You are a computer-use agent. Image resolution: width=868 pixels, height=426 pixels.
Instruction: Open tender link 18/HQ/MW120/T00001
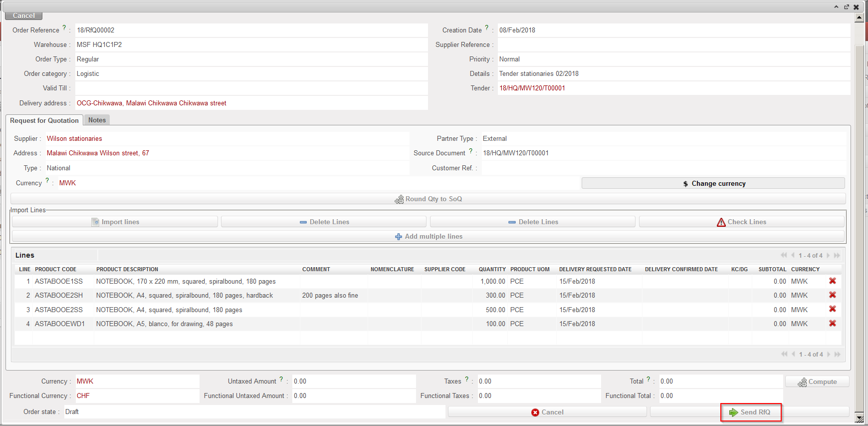(x=532, y=88)
